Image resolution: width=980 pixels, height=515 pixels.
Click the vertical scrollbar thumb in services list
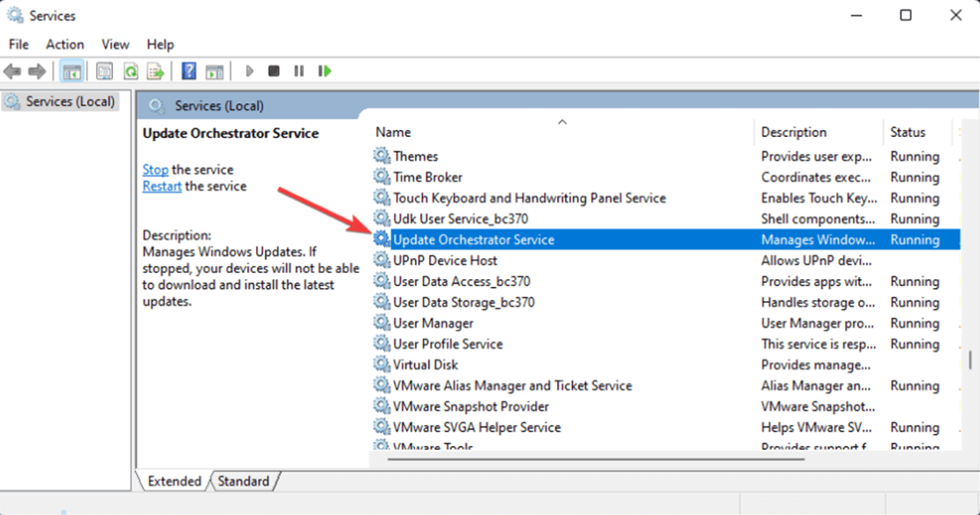[970, 360]
